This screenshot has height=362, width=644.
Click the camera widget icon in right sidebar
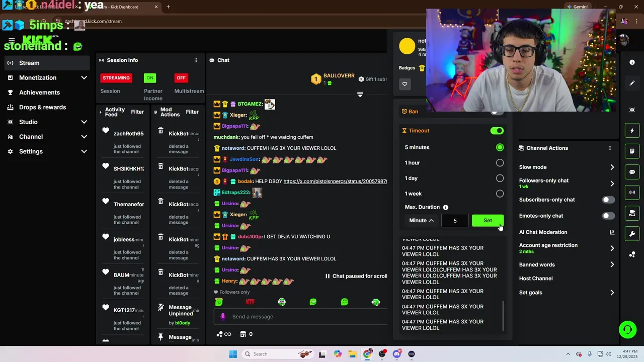click(632, 213)
